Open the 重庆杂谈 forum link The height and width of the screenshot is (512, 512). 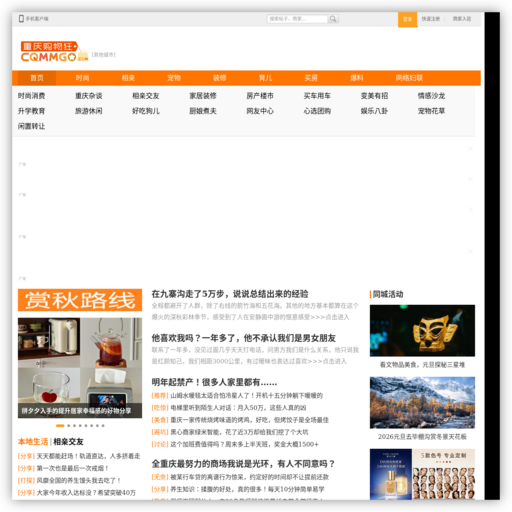tap(89, 96)
